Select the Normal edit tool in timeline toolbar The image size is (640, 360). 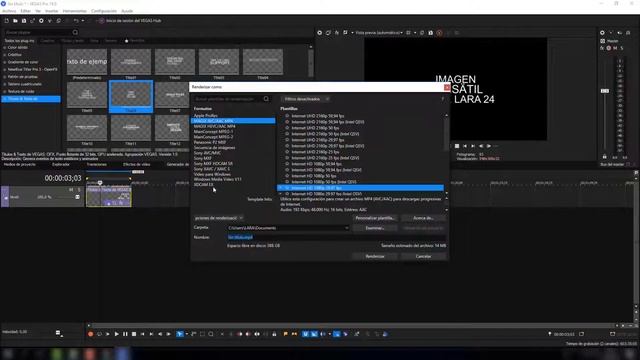180,334
